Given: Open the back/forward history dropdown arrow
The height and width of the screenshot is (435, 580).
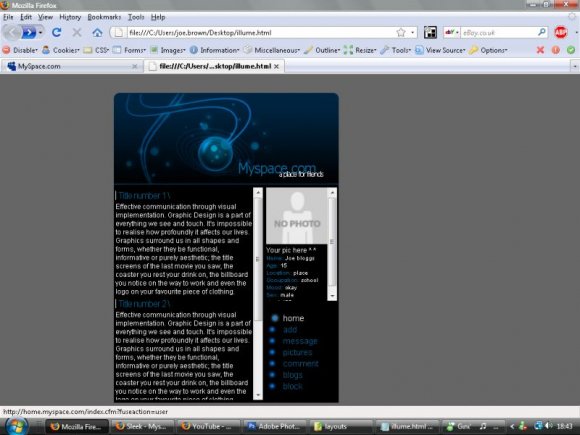Looking at the screenshot, I should (40, 33).
